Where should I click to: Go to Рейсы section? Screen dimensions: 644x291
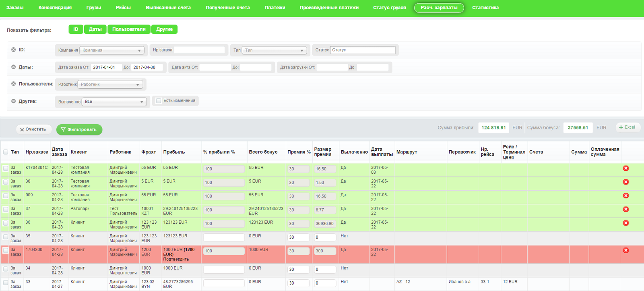(x=123, y=8)
